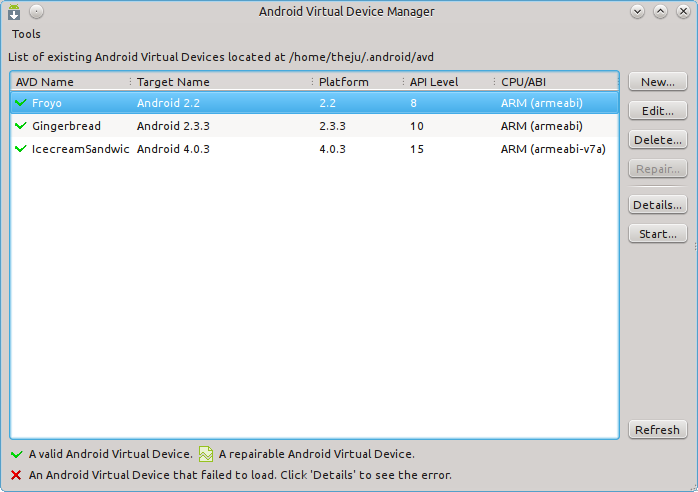Screen dimensions: 698x492
Task: Refresh the AVD list
Action: (658, 430)
